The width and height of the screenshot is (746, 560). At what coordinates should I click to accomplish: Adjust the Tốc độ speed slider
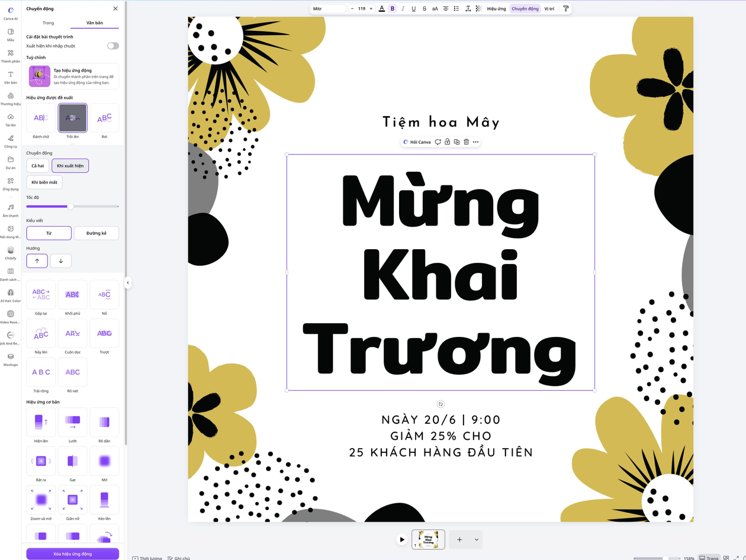tap(70, 206)
